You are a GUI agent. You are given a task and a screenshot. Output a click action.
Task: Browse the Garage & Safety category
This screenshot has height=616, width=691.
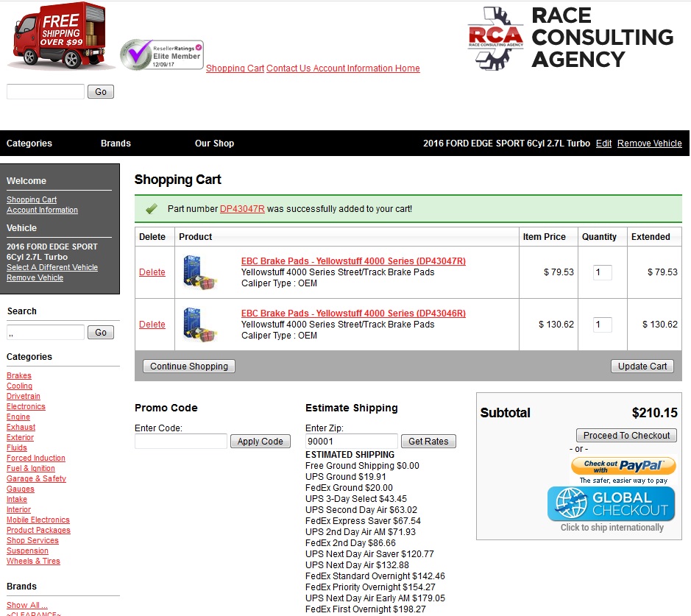36,478
